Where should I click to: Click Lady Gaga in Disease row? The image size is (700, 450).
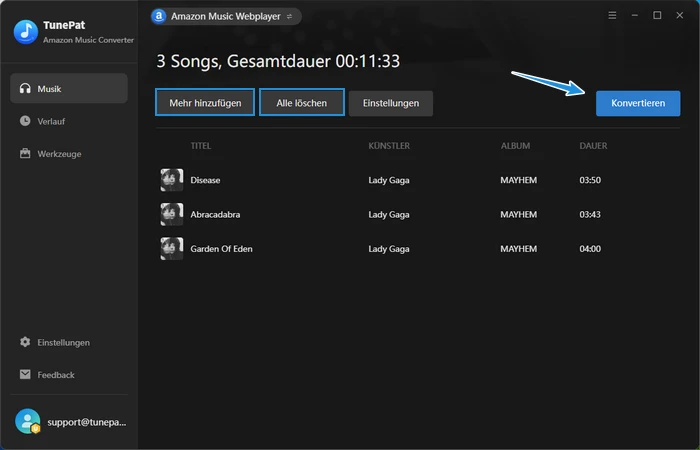[389, 180]
